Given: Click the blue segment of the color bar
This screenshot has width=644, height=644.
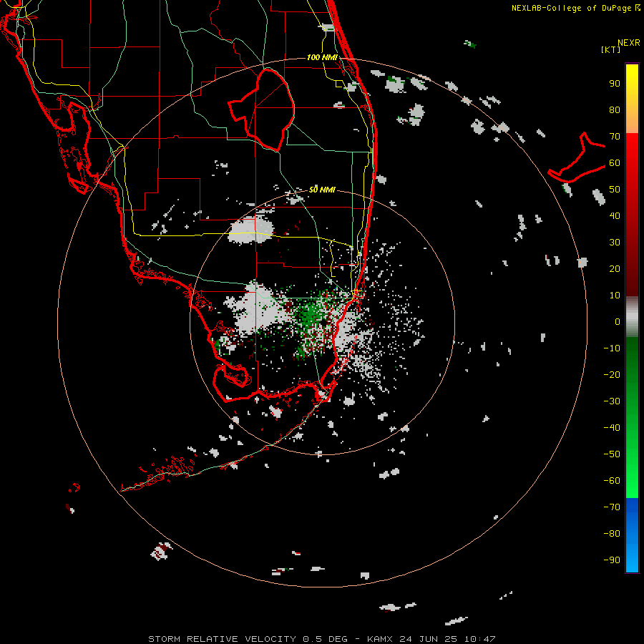Looking at the screenshot, I should pos(632,535).
